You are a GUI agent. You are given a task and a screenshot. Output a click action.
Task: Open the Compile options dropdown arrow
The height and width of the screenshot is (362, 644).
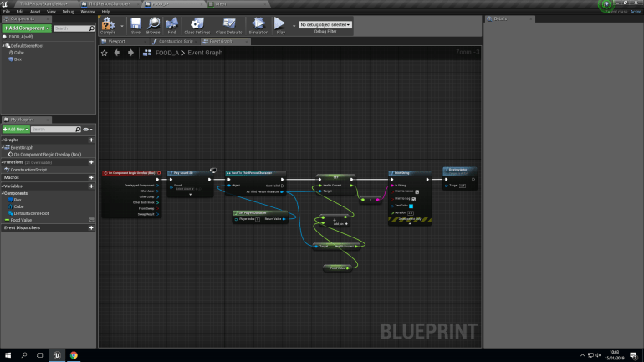click(121, 25)
